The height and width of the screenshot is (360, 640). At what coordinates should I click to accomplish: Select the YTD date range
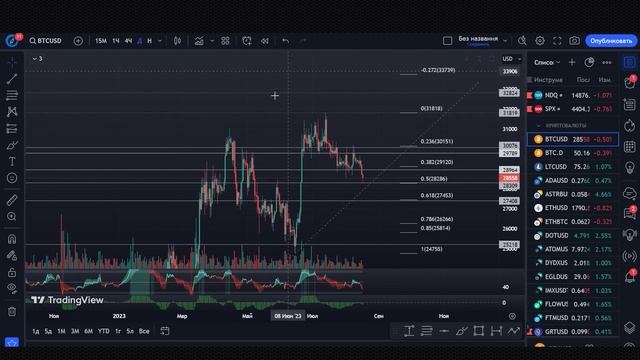tap(103, 331)
